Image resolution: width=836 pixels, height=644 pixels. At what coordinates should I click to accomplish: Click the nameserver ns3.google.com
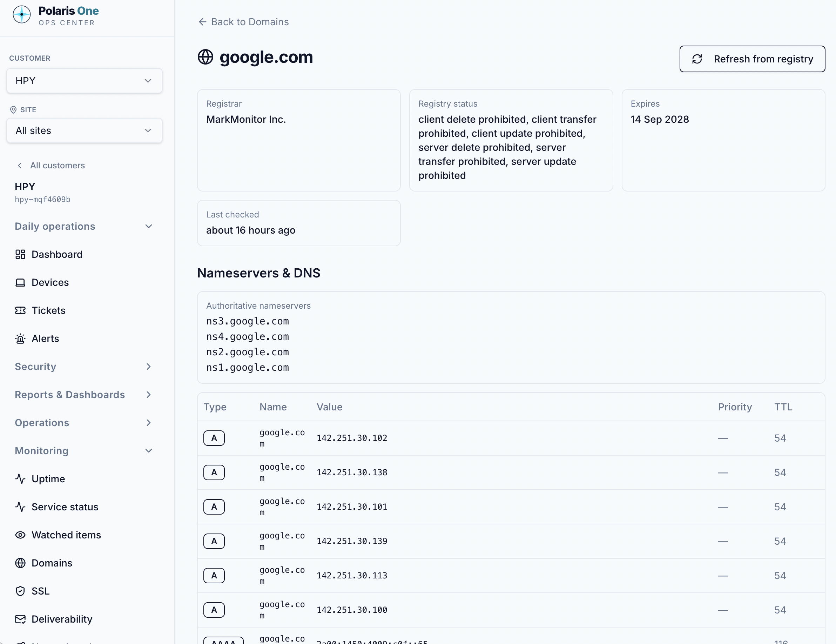click(x=248, y=321)
